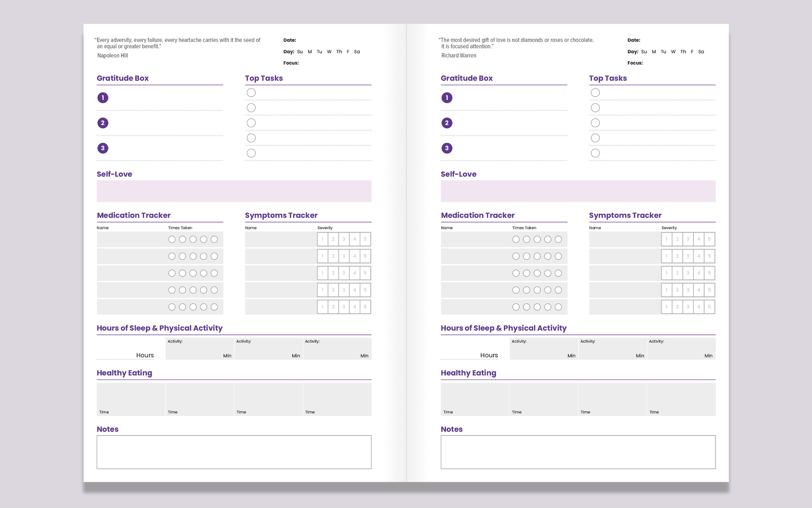Select 'Th' day on the right page
This screenshot has height=508, width=812.
[683, 52]
